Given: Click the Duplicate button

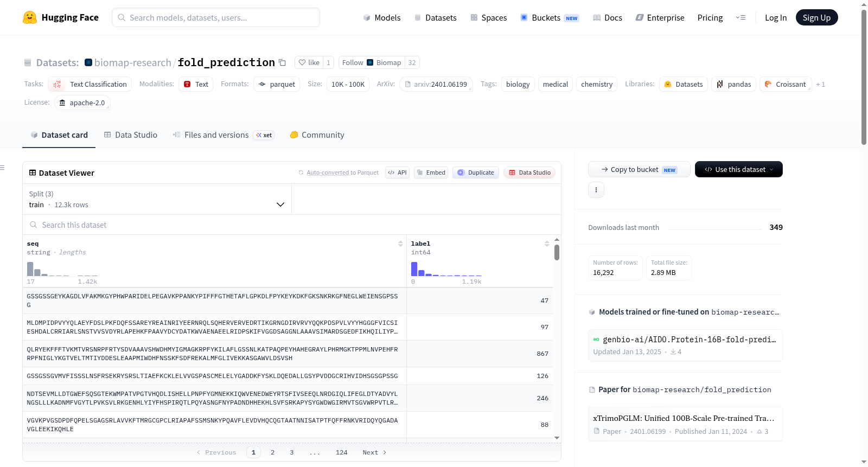Looking at the screenshot, I should pyautogui.click(x=476, y=172).
